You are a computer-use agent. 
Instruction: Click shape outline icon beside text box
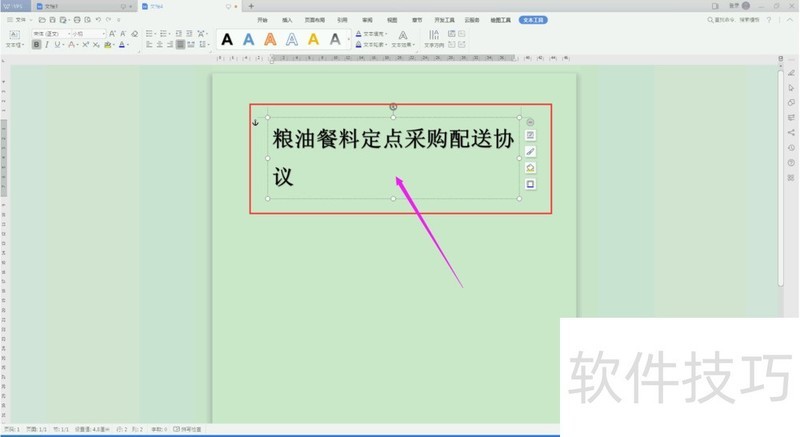[530, 184]
